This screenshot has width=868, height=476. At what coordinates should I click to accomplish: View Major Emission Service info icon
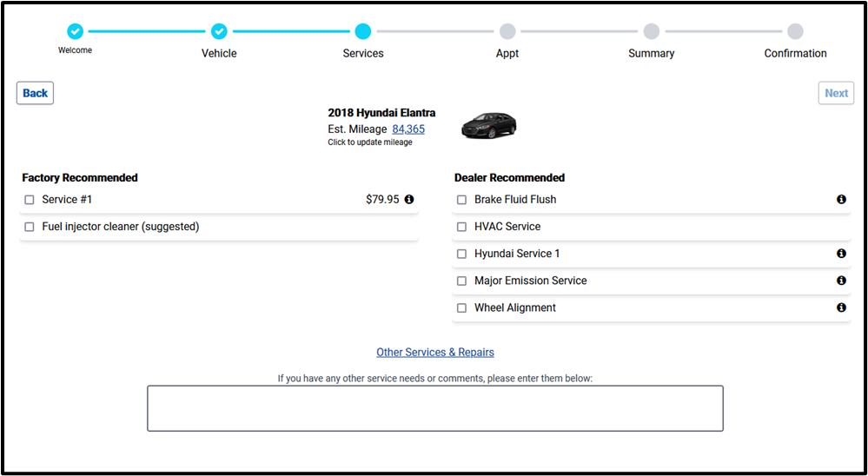841,281
